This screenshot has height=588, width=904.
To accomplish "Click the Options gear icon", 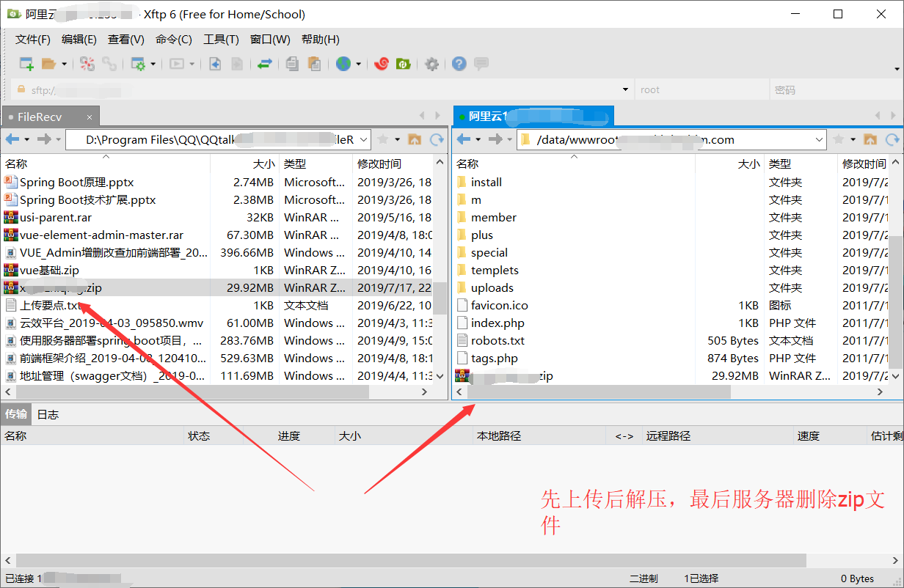I will [432, 64].
